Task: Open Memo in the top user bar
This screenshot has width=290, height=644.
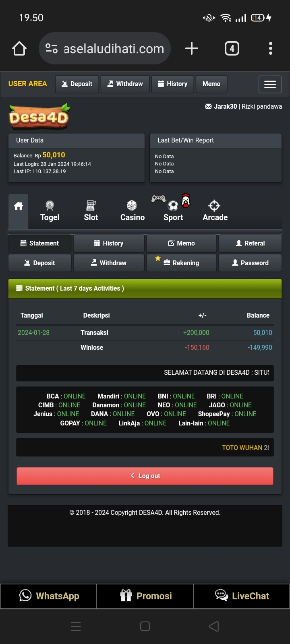Action: coord(211,84)
